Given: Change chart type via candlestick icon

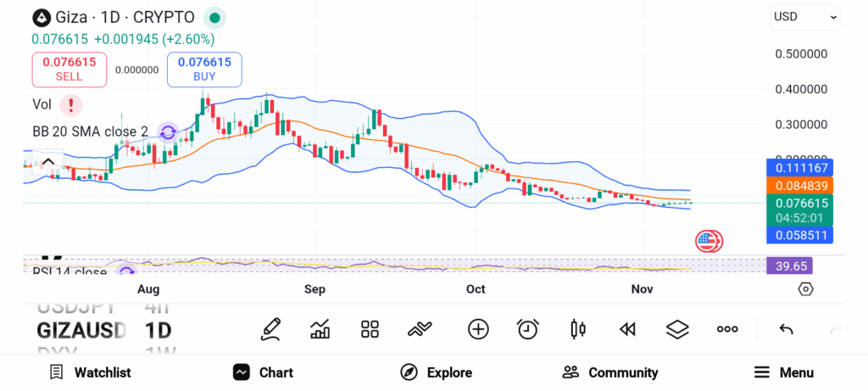Looking at the screenshot, I should click(x=578, y=329).
